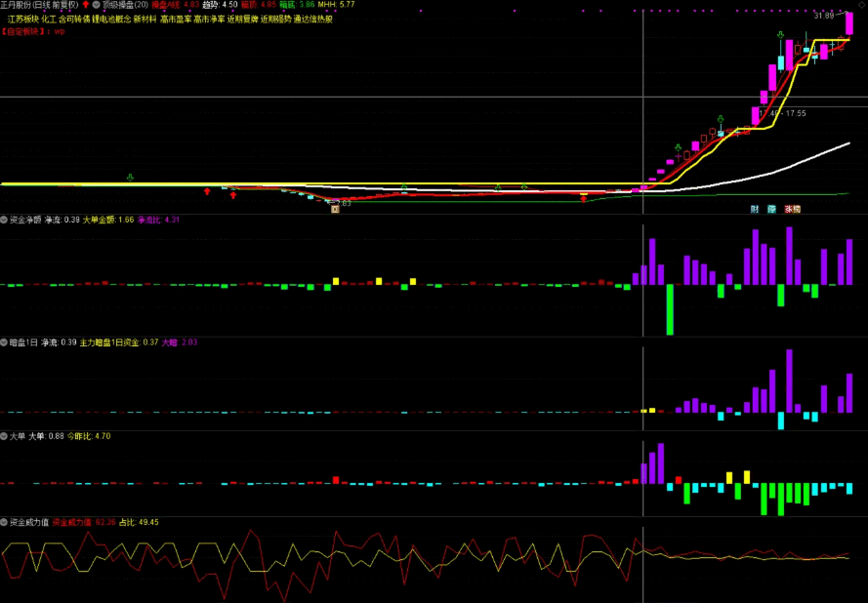The width and height of the screenshot is (868, 603).
Task: Click the red up-arrow beside stock name
Action: pos(85,5)
